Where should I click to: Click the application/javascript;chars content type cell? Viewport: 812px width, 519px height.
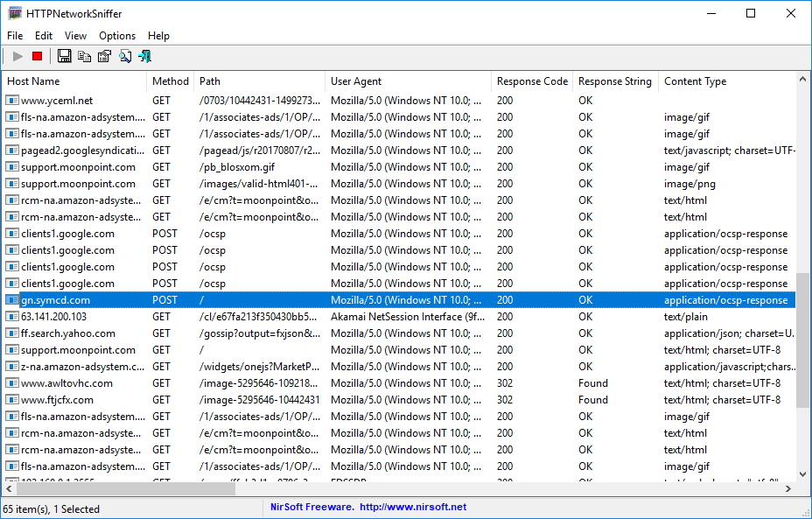point(730,366)
